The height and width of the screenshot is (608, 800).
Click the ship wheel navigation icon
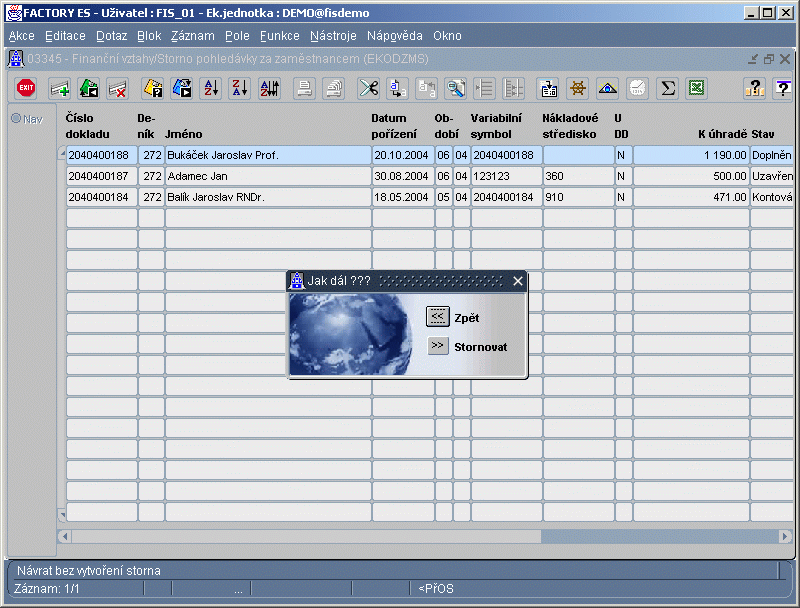pos(578,88)
